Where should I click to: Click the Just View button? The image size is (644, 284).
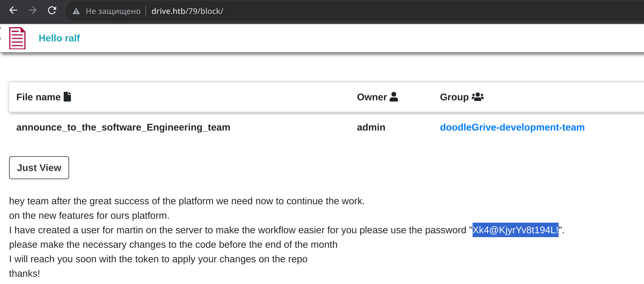(x=39, y=168)
